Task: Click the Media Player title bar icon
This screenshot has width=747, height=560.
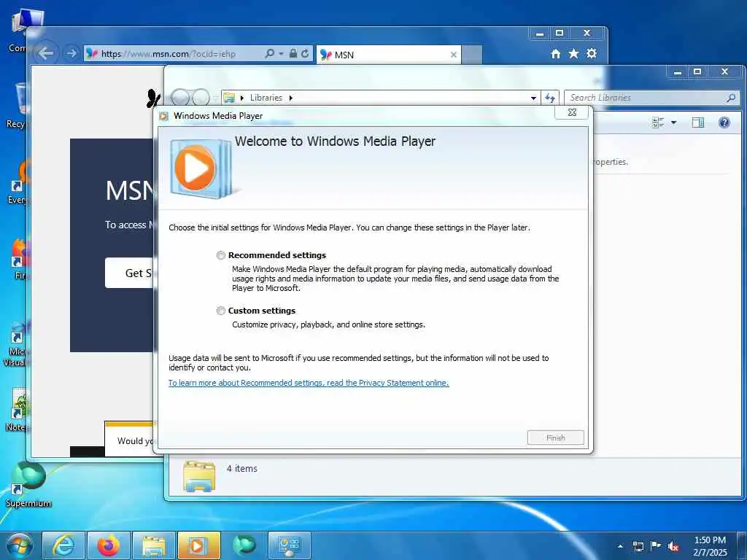Action: pyautogui.click(x=164, y=116)
